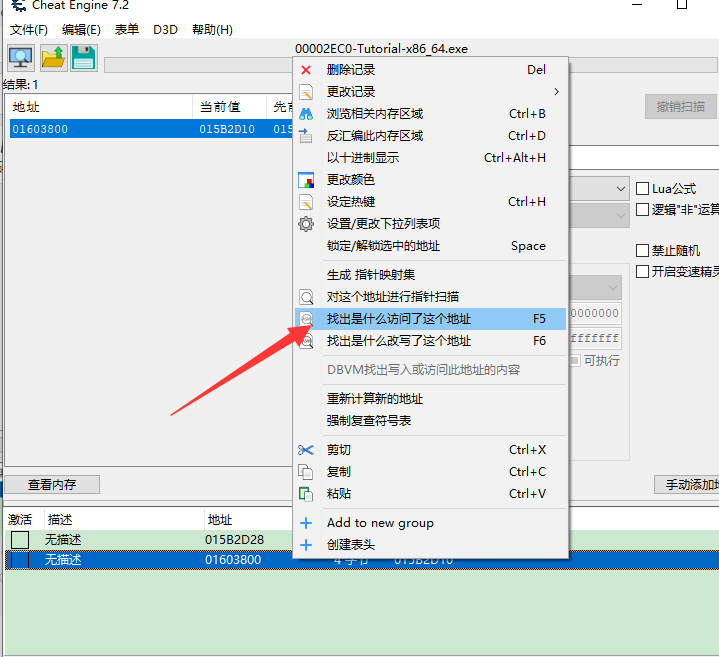This screenshot has width=719, height=657.
Task: Activate the checkbox for address 015B2D28
Action: pos(20,540)
